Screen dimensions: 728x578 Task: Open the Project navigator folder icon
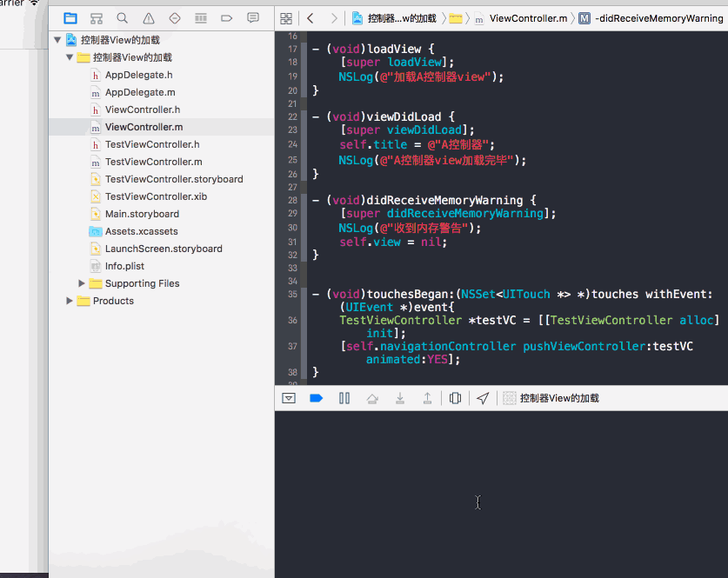tap(70, 18)
